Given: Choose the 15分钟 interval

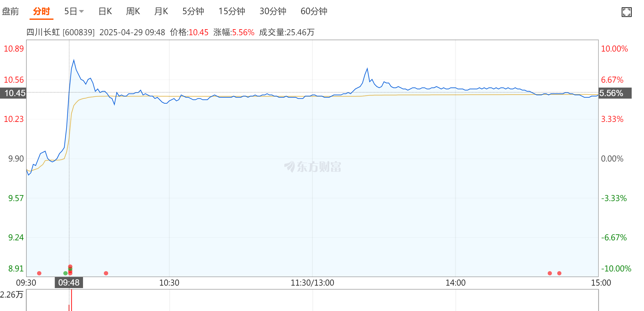Looking at the screenshot, I should click(232, 11).
